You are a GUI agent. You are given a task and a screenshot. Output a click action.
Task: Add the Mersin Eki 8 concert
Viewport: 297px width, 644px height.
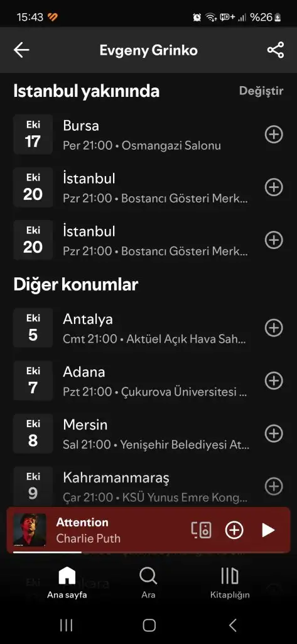coord(274,433)
